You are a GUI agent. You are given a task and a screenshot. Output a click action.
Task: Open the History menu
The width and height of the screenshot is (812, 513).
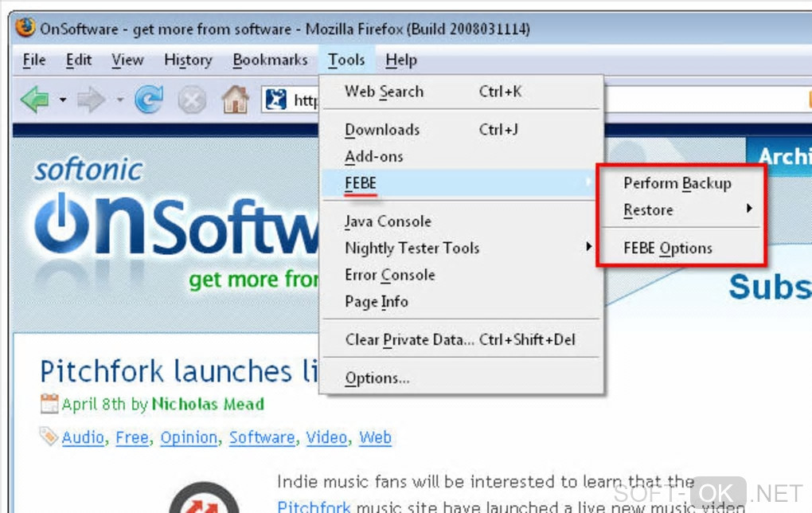tap(188, 60)
